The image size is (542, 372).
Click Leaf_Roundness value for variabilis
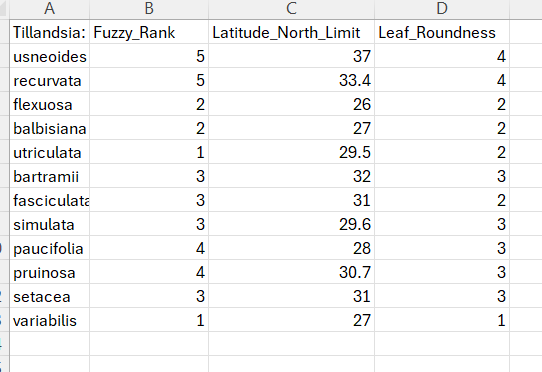pyautogui.click(x=442, y=320)
